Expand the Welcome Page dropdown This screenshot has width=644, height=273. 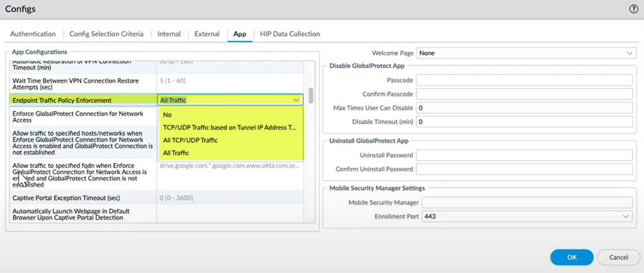(x=628, y=53)
